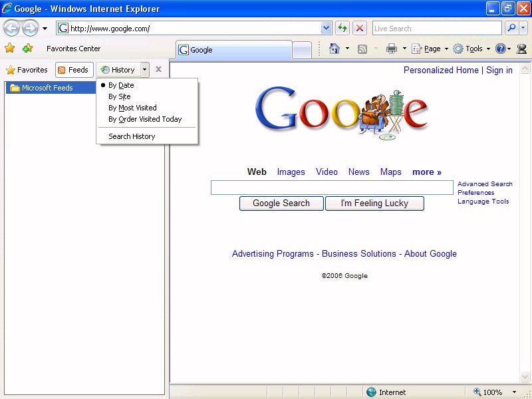Screen dimensions: 532x399
Task: Click the Print icon
Action: coord(392,49)
